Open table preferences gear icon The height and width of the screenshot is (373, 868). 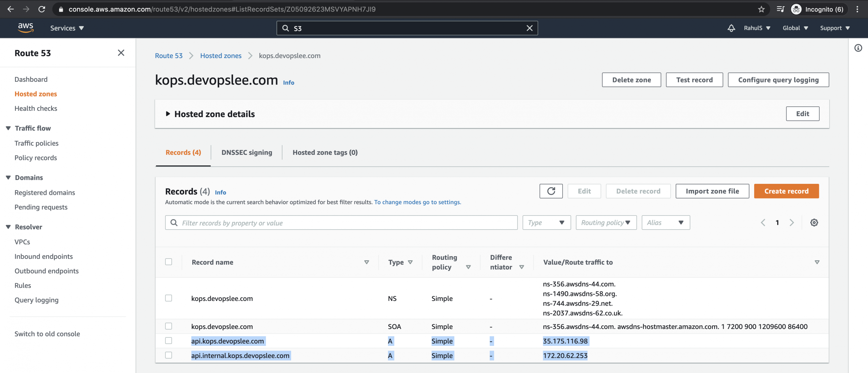[x=814, y=223]
